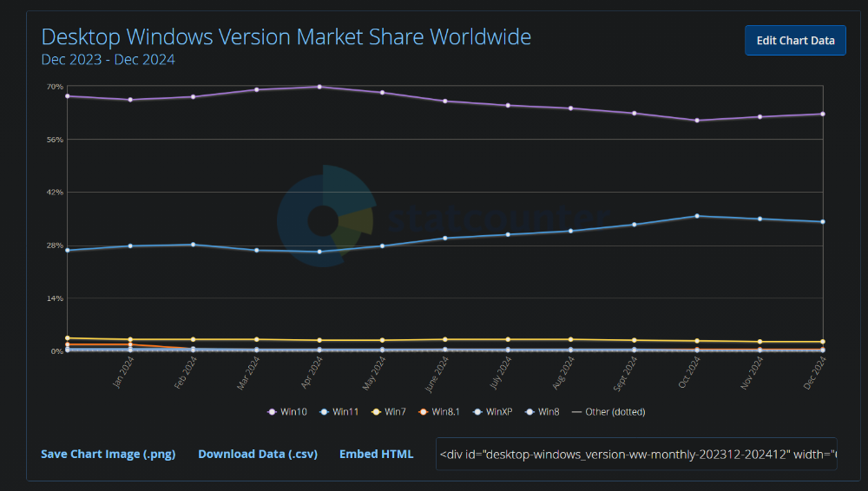Click the 14% y-axis label
The image size is (868, 491).
coord(55,298)
